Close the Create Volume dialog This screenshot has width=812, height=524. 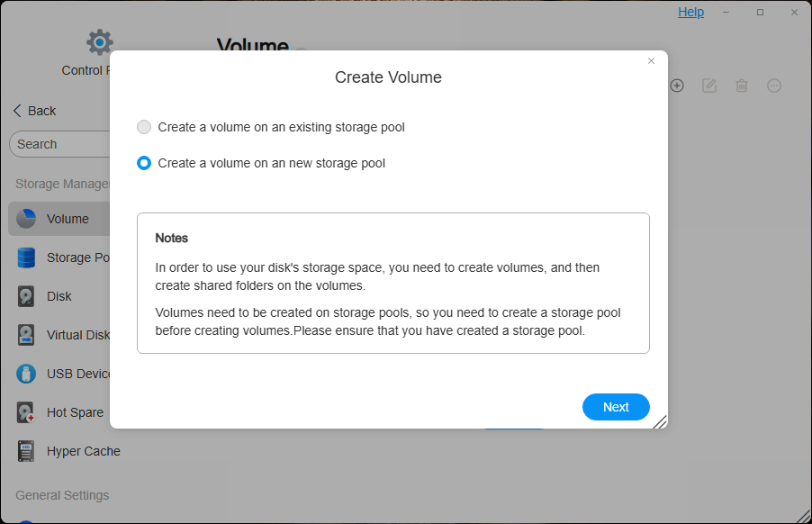652,61
